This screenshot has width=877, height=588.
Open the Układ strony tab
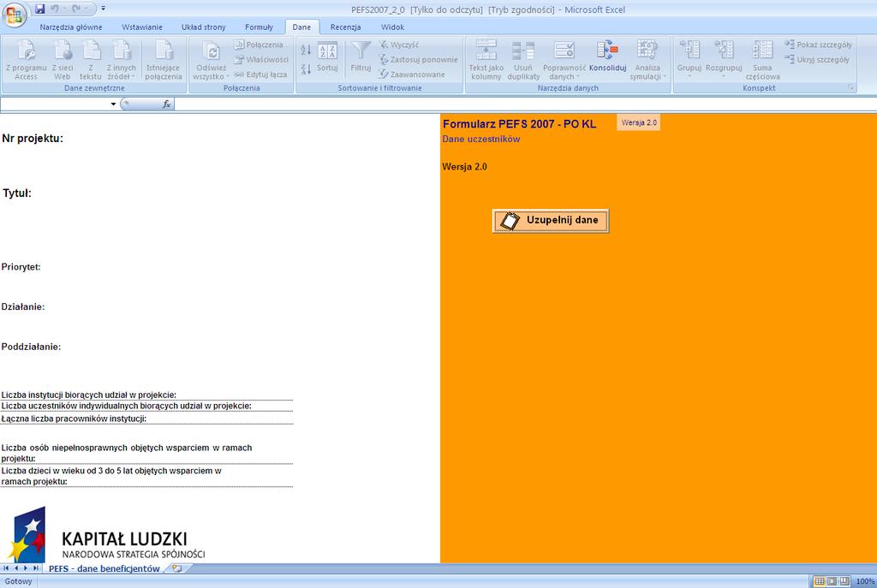[204, 27]
